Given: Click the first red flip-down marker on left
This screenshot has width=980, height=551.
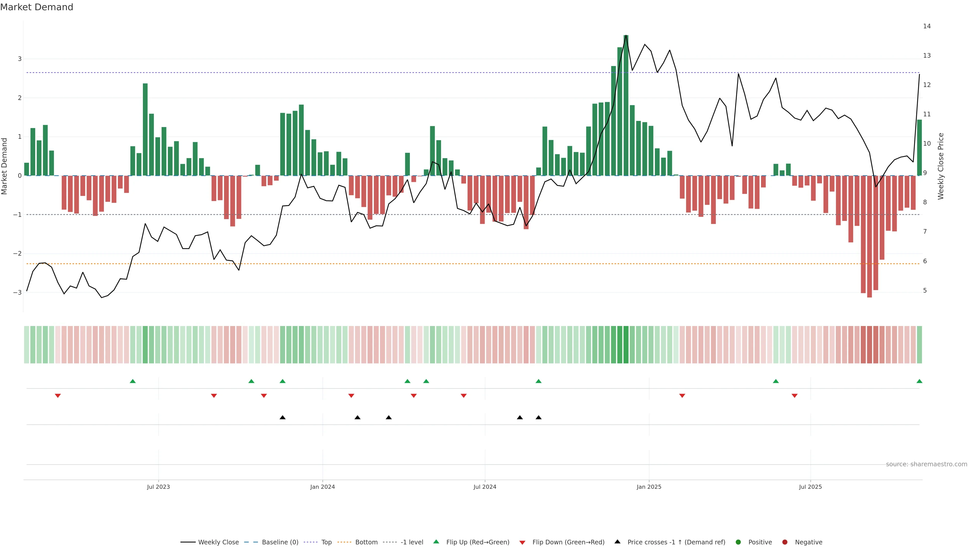Looking at the screenshot, I should pyautogui.click(x=58, y=396).
